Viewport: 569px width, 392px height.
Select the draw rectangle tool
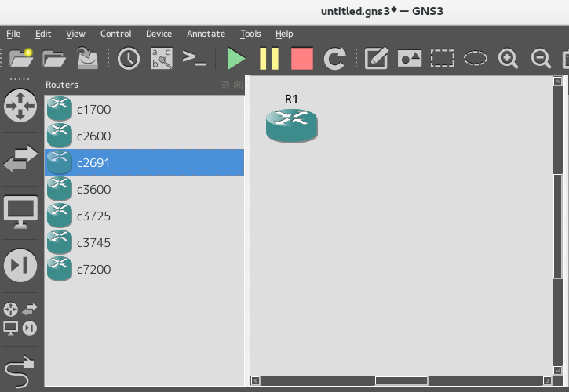point(443,59)
